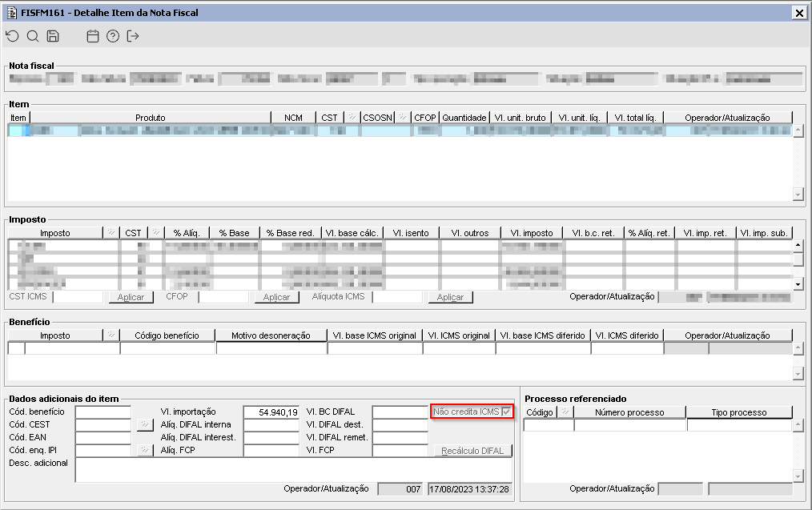Viewport: 812px width, 510px height.
Task: Click lookup icon beside Código in Processo referenciado
Action: [565, 412]
